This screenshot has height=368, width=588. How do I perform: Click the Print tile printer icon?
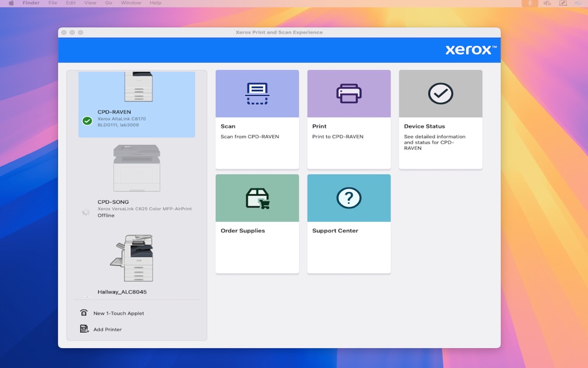pos(348,94)
